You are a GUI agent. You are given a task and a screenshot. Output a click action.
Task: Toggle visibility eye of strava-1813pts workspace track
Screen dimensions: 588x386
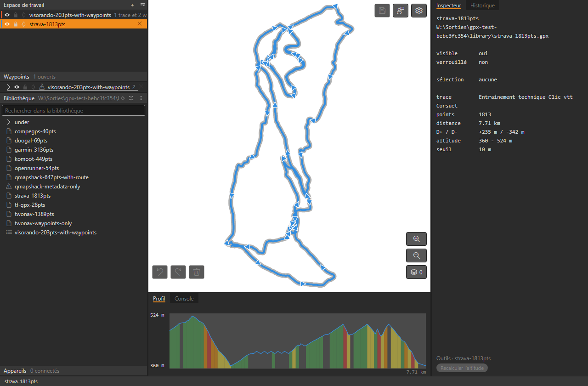click(x=7, y=24)
